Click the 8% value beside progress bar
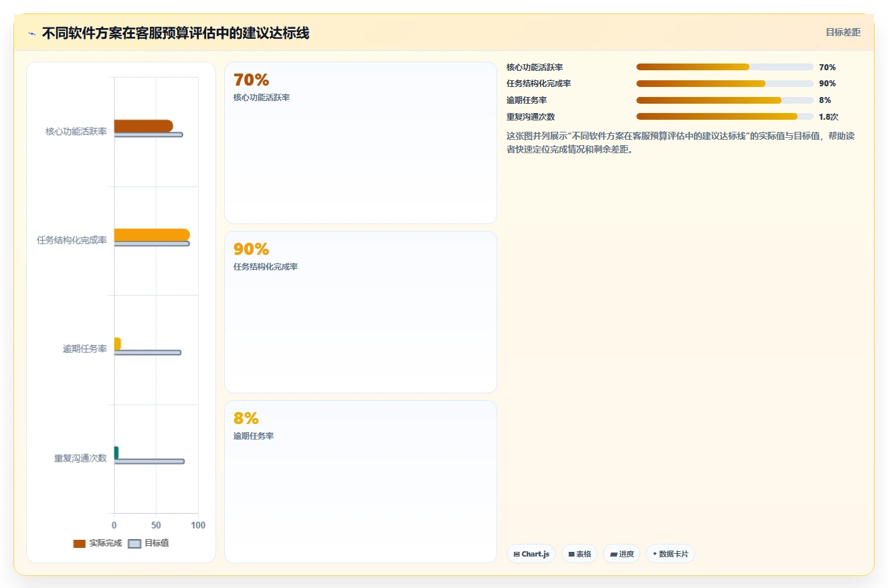888x588 pixels. pos(824,100)
